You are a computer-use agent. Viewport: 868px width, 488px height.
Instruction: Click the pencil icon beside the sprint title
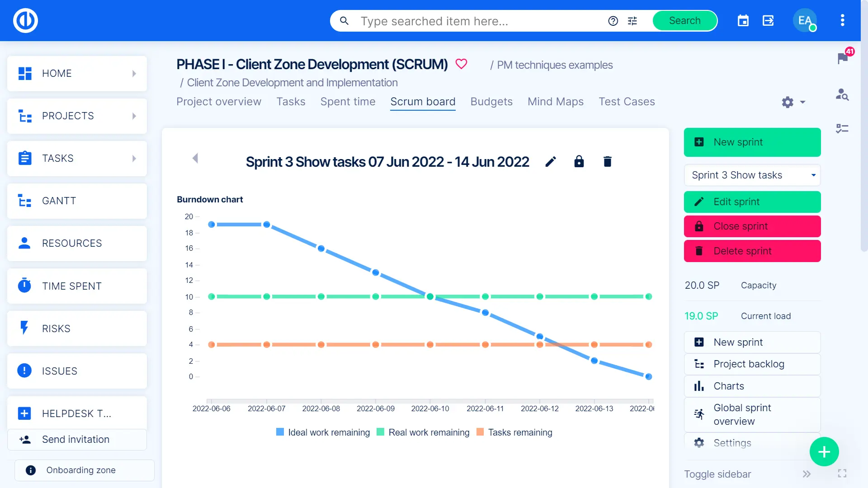tap(550, 162)
